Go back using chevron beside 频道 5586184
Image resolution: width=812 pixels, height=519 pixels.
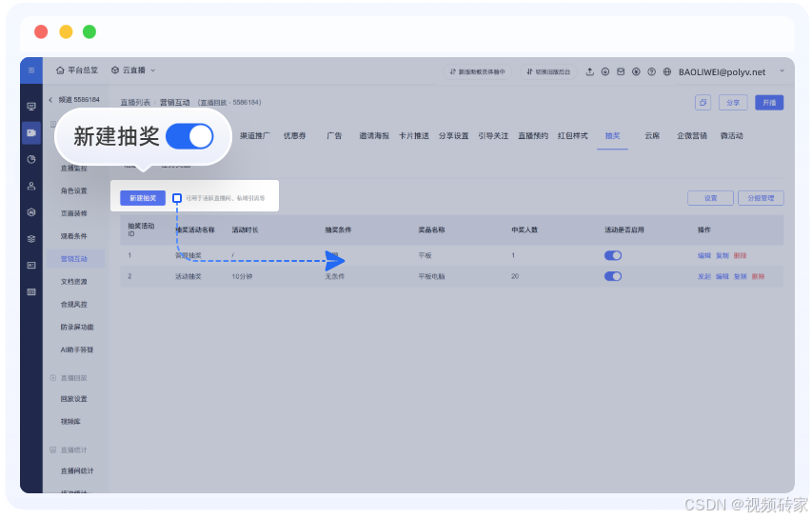pos(50,99)
